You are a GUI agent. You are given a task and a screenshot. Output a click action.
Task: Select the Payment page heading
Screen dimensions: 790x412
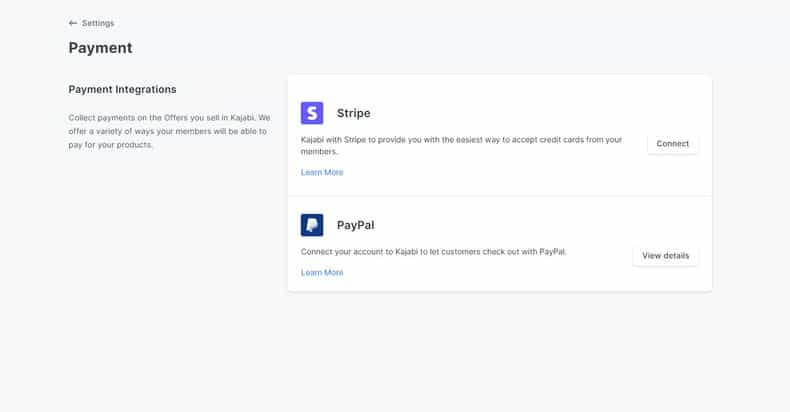[x=100, y=48]
